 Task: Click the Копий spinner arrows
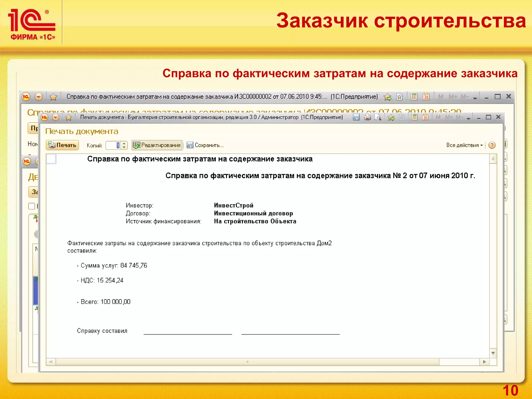point(124,145)
